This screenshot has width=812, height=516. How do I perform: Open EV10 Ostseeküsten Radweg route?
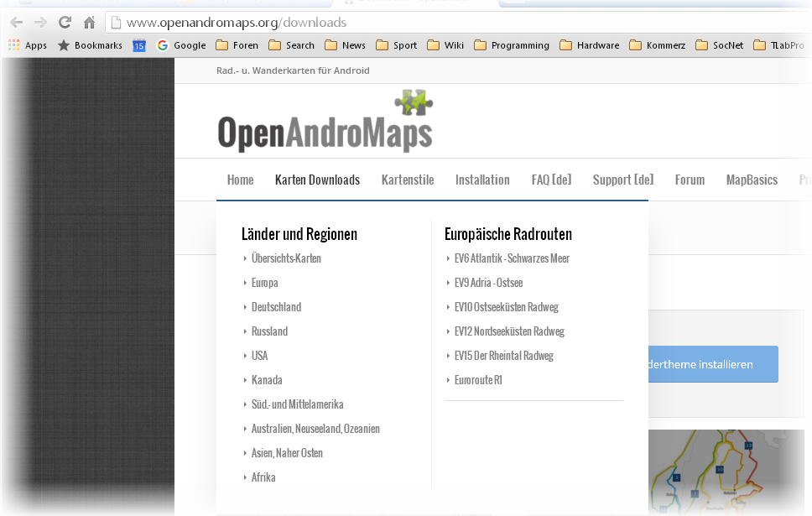click(507, 307)
